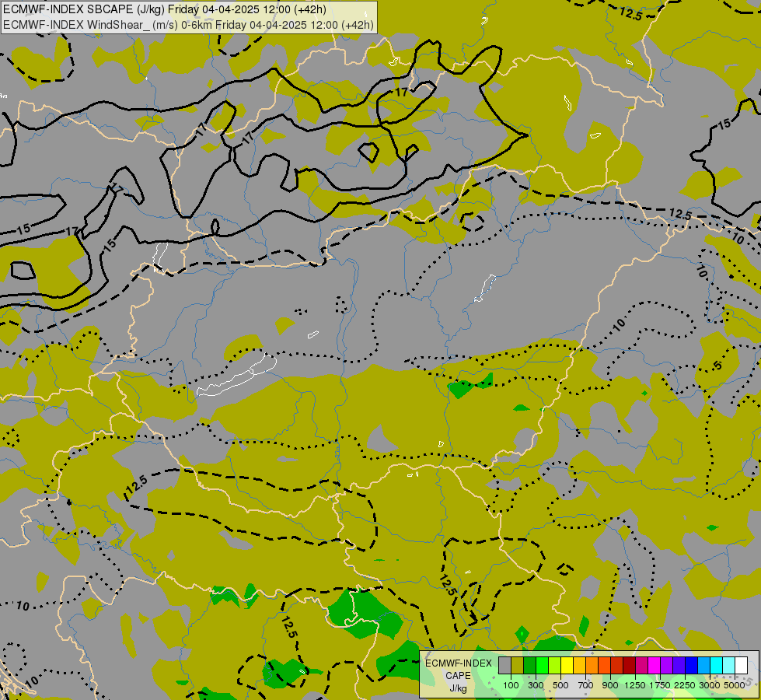Select the lime yellow-green legend swatch
761x700 pixels.
555,665
